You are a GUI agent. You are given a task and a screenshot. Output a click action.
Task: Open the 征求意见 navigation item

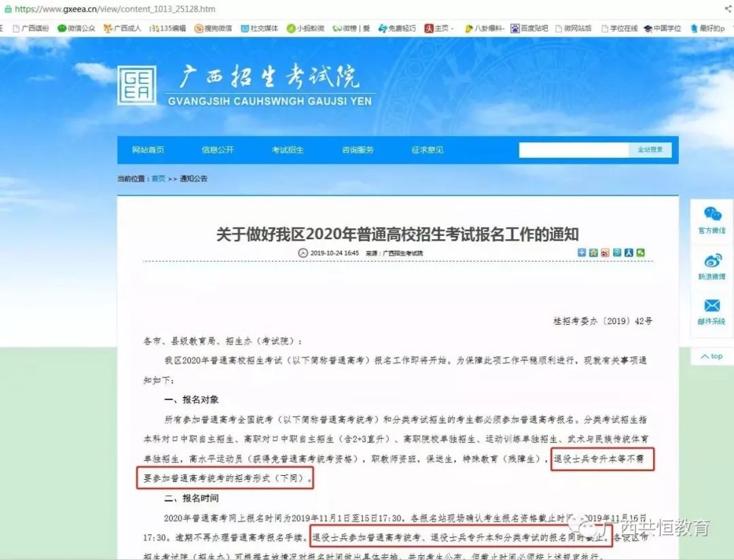pos(427,150)
